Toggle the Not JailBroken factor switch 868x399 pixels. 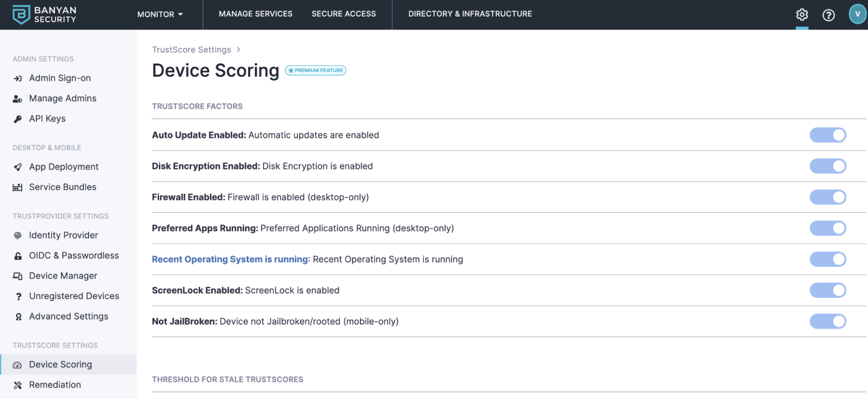(828, 322)
